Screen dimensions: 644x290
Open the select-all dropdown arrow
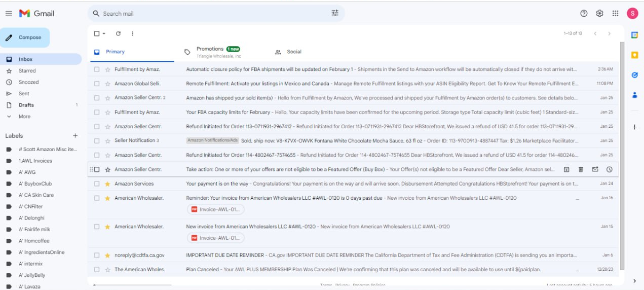[x=104, y=33]
